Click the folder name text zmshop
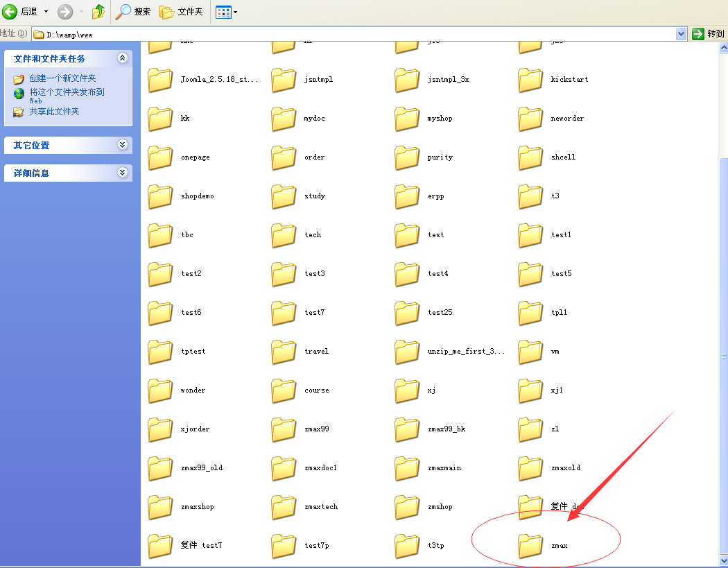The width and height of the screenshot is (728, 568). (x=440, y=507)
